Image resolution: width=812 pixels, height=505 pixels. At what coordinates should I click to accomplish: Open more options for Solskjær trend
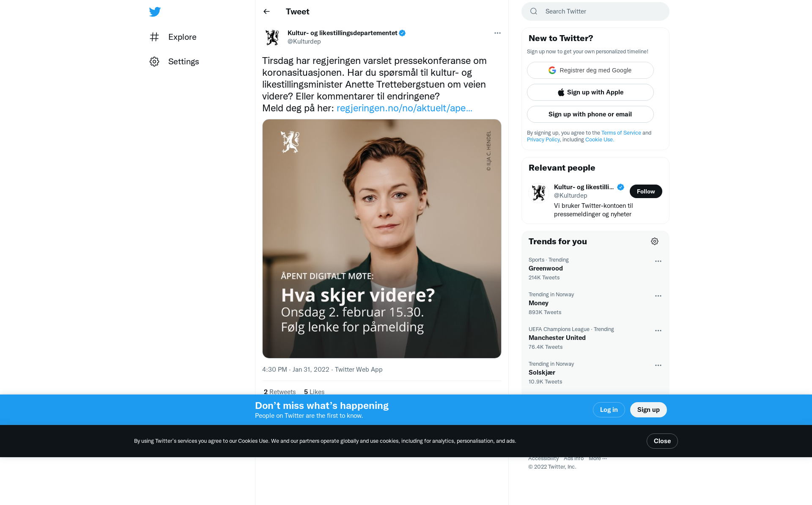(x=658, y=365)
